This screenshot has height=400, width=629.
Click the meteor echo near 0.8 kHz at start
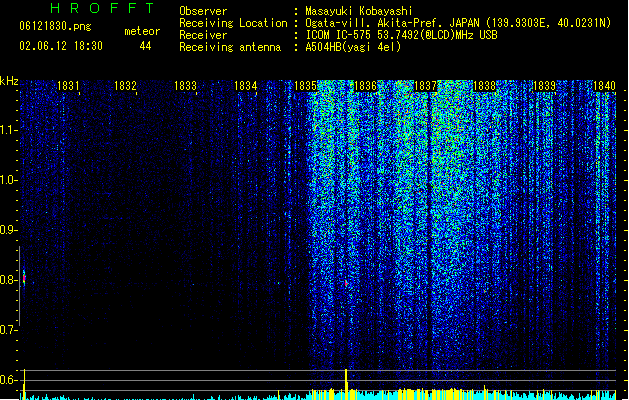coord(24,278)
